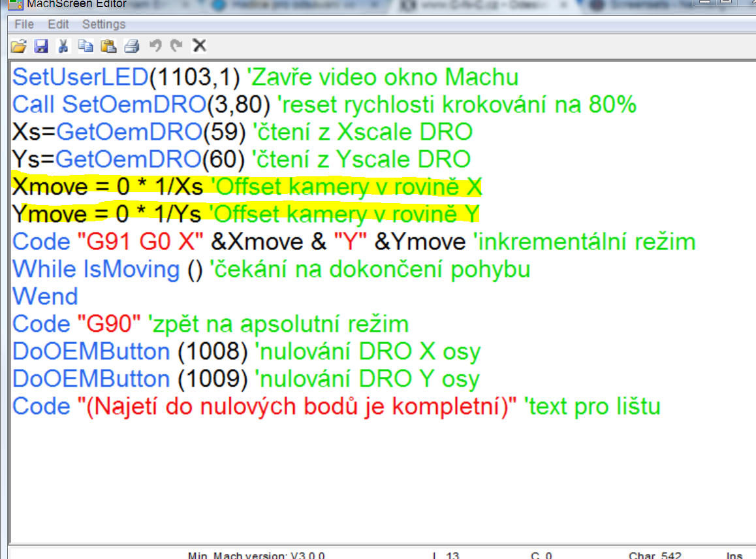Viewport: 756px width, 559px height.
Task: Open the Edit menu
Action: (58, 24)
